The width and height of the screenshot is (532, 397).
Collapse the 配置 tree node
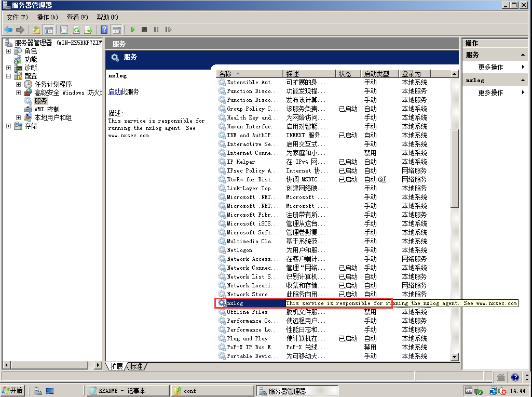[x=8, y=76]
